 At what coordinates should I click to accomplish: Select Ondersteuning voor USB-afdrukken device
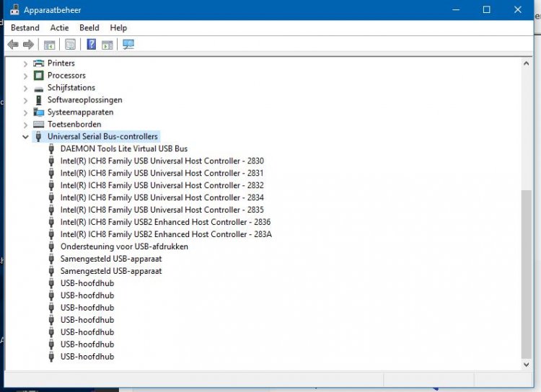pyautogui.click(x=124, y=246)
